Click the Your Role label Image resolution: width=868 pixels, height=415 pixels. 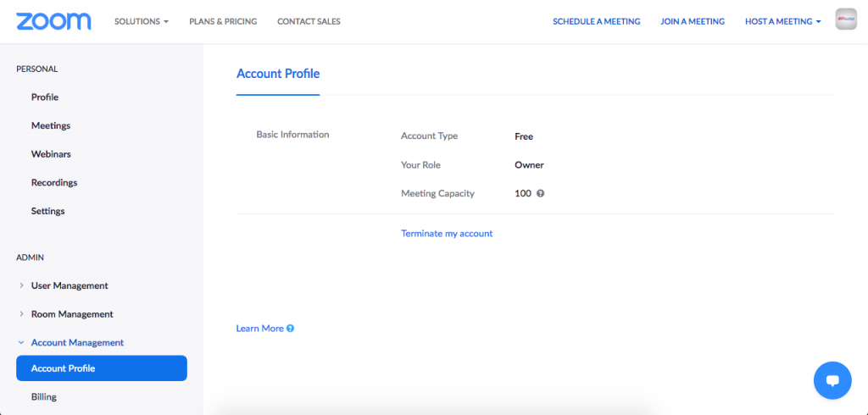pos(420,165)
